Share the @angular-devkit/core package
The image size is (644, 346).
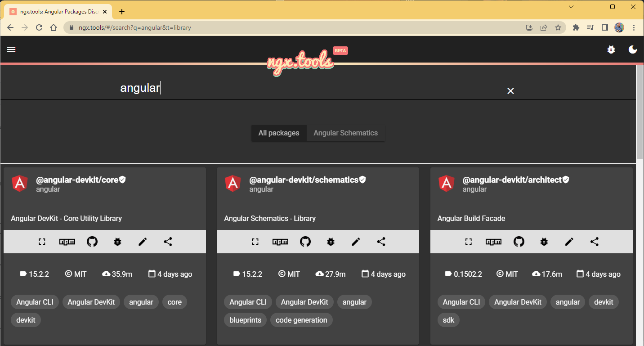coord(168,242)
